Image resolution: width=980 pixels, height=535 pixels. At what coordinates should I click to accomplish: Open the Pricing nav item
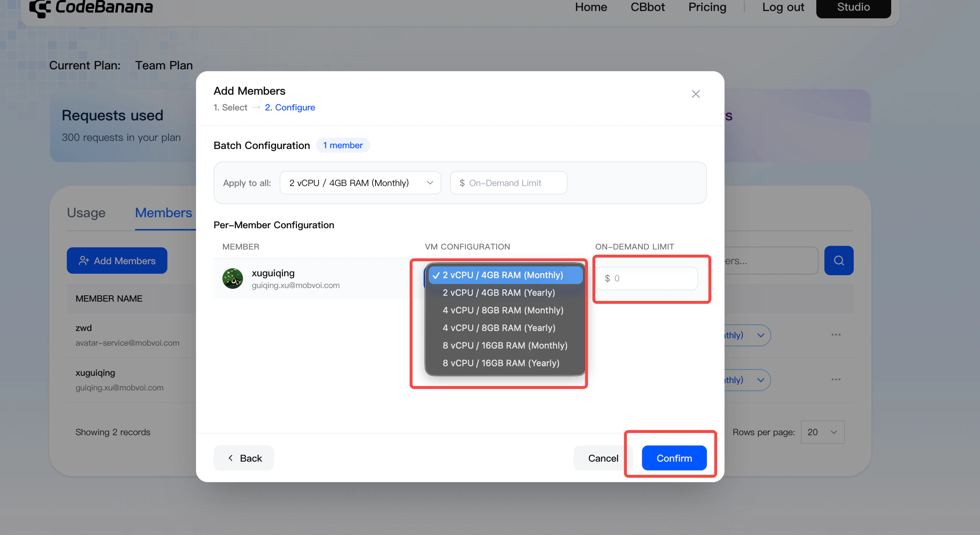coord(707,7)
